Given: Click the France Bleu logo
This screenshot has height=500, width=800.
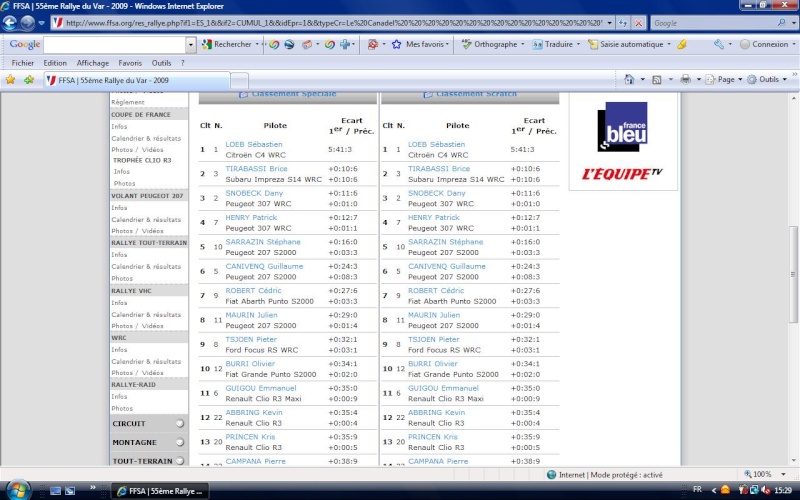Looking at the screenshot, I should click(x=622, y=127).
